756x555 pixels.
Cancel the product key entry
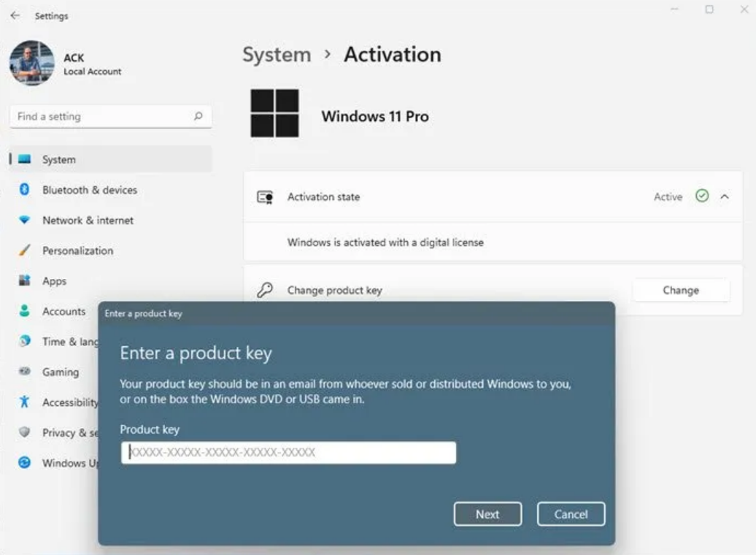click(571, 513)
